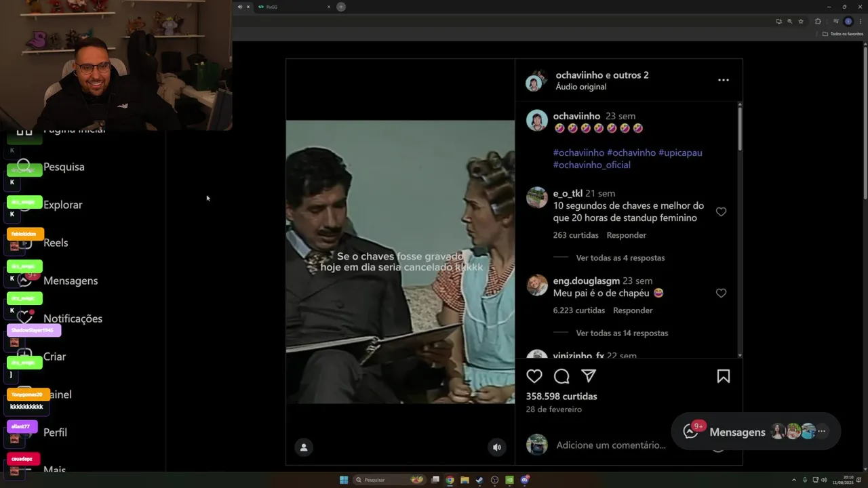Open File Explorer from the taskbar

[x=465, y=480]
